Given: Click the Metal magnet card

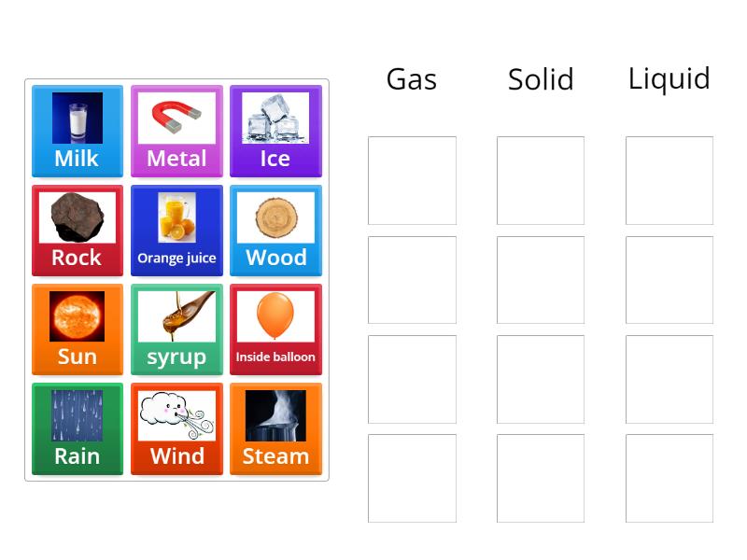Looking at the screenshot, I should click(176, 132).
